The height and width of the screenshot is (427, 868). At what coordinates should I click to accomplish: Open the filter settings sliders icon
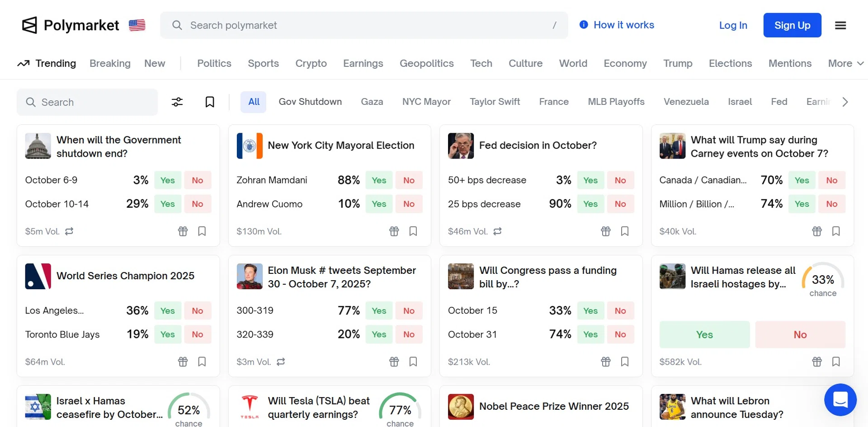click(x=177, y=102)
